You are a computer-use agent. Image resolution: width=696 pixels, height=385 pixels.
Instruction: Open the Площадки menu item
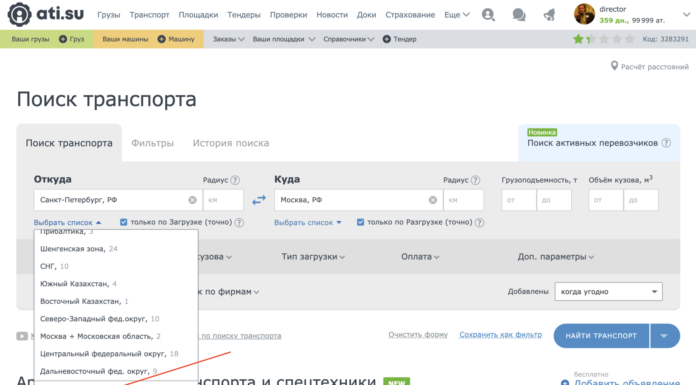point(198,15)
